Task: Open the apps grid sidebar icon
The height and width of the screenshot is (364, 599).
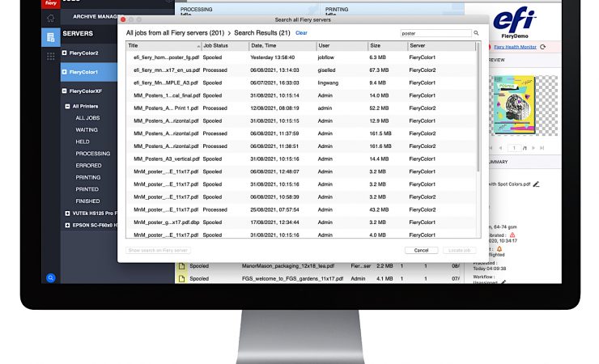Action: tap(50, 56)
